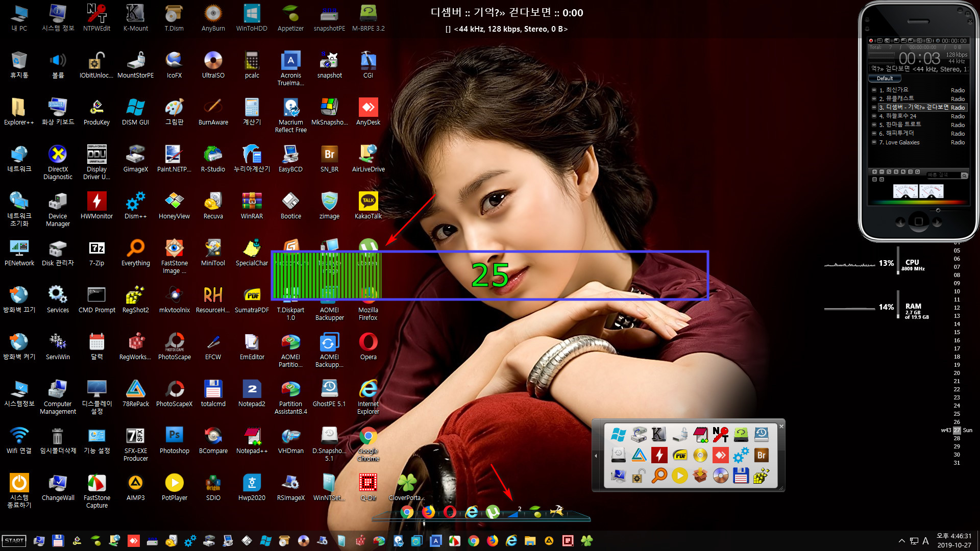This screenshot has height=551, width=980.
Task: Click uTorrent icon in the bottom dock
Action: pos(493,511)
